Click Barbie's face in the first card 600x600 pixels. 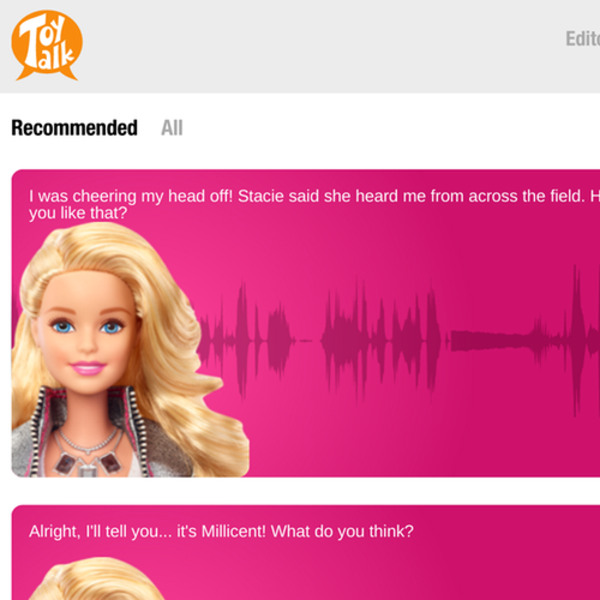click(87, 333)
